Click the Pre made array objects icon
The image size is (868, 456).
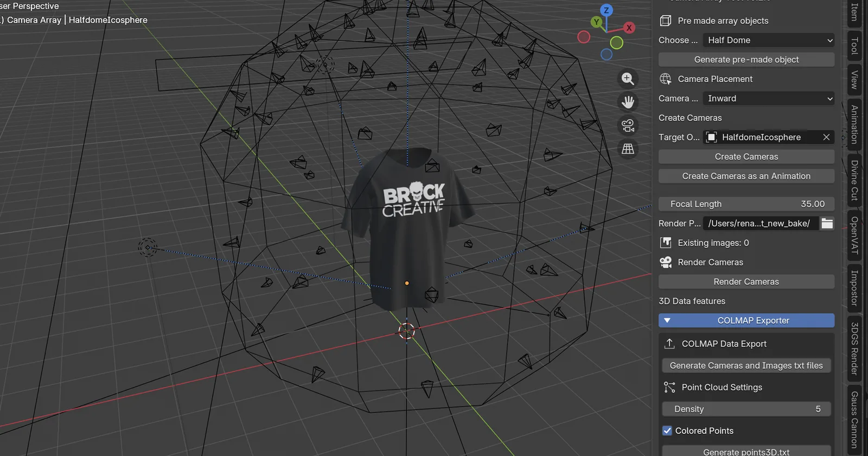tap(666, 21)
